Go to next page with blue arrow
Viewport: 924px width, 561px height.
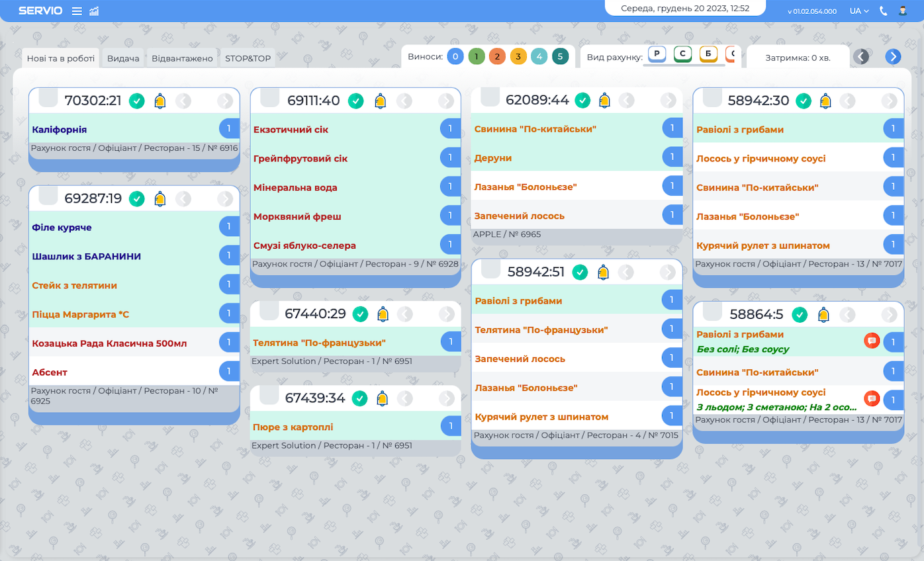click(x=893, y=57)
